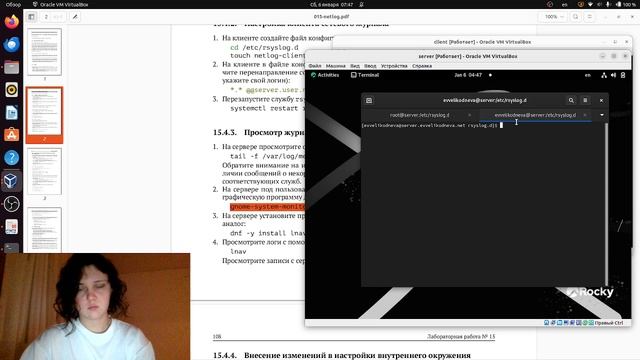Viewport: 640px width, 360px height.
Task: Open the guest clock Jan 6 04:47
Action: [x=468, y=75]
